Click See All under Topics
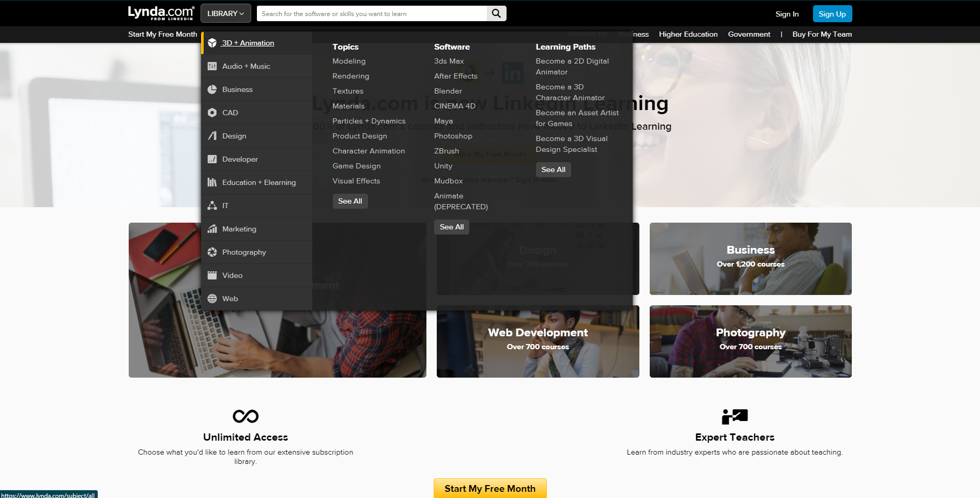The height and width of the screenshot is (498, 980). (350, 201)
